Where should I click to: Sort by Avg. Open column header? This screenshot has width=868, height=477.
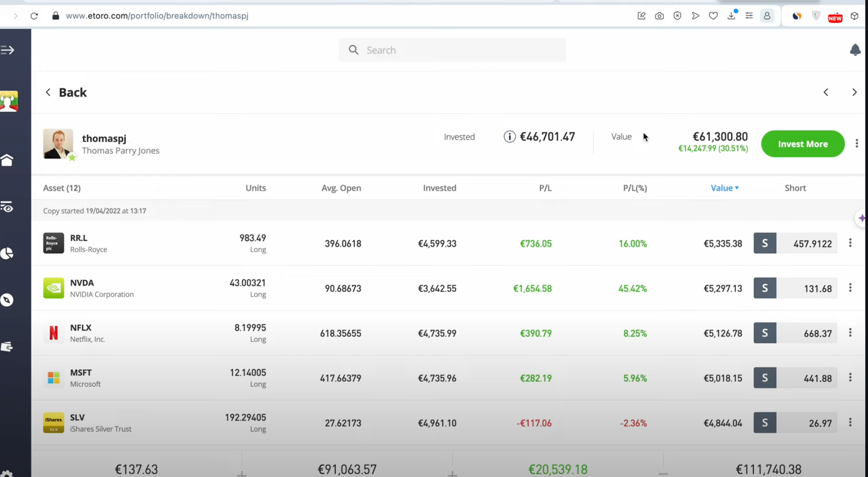tap(341, 188)
